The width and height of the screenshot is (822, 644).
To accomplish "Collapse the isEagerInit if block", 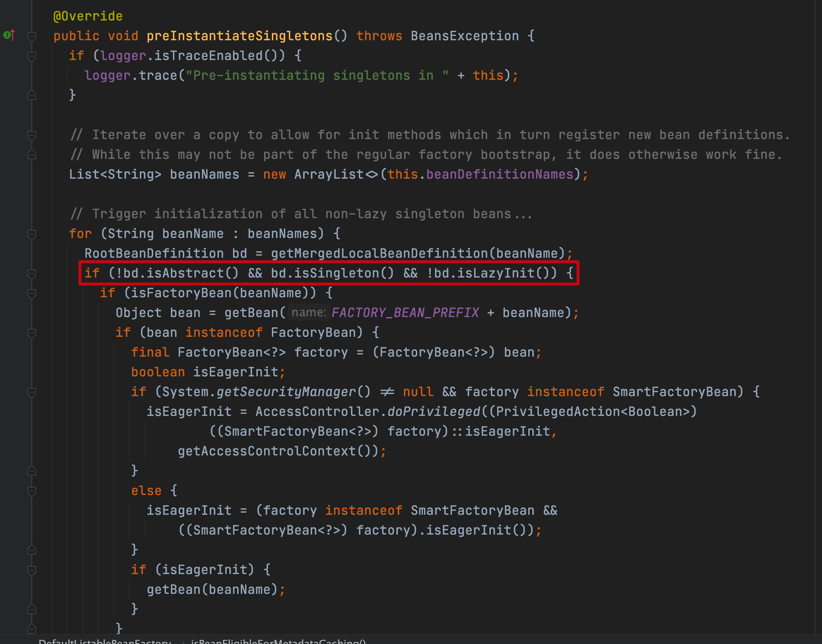I will [x=32, y=570].
